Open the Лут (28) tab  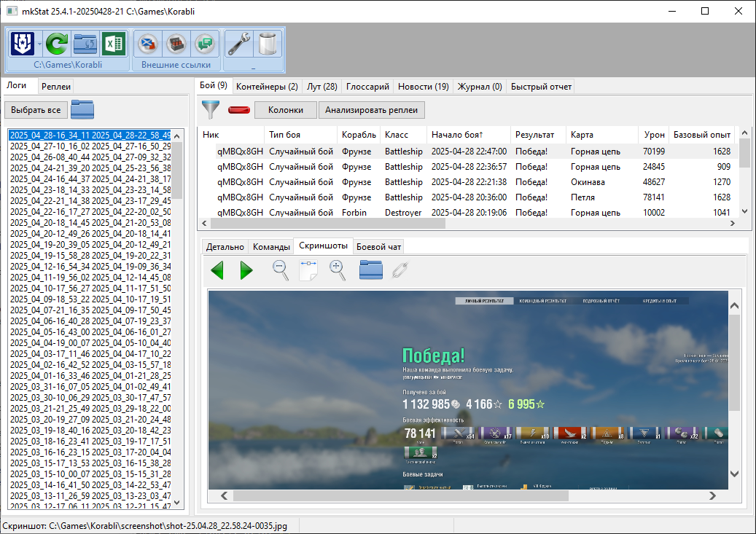(x=322, y=86)
